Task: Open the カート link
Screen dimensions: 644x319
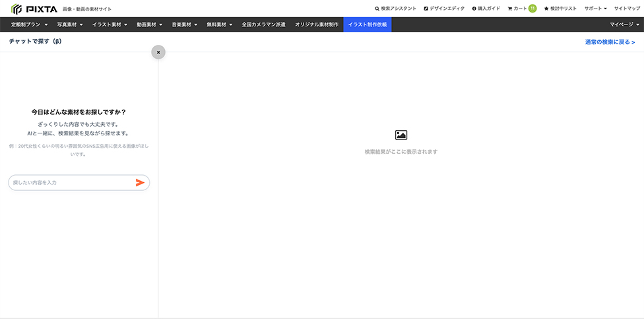Action: pyautogui.click(x=517, y=9)
